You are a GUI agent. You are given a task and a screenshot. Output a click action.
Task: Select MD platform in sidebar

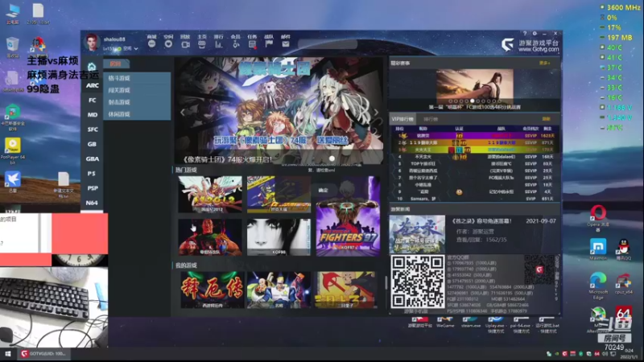(x=92, y=115)
